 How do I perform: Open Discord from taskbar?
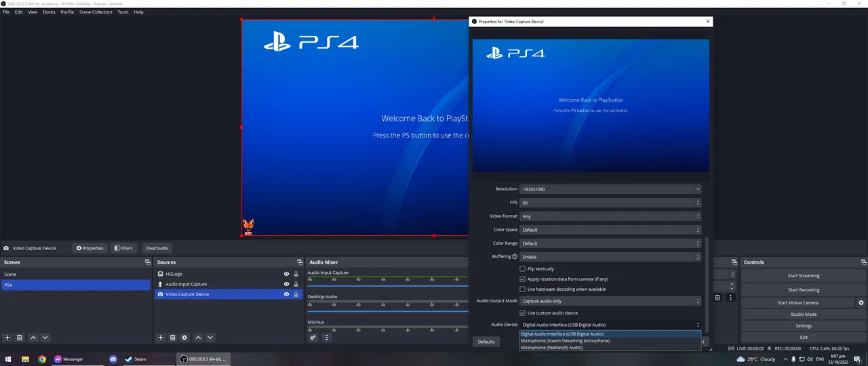coord(113,359)
